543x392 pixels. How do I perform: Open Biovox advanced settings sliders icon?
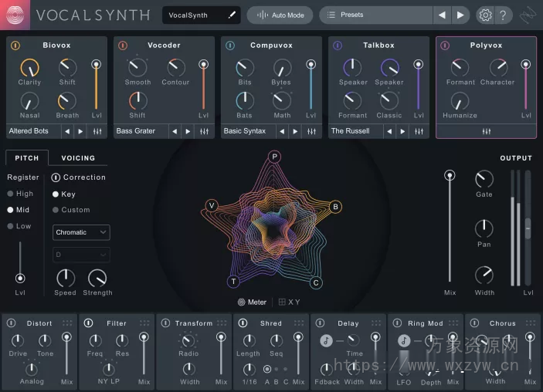(x=97, y=131)
